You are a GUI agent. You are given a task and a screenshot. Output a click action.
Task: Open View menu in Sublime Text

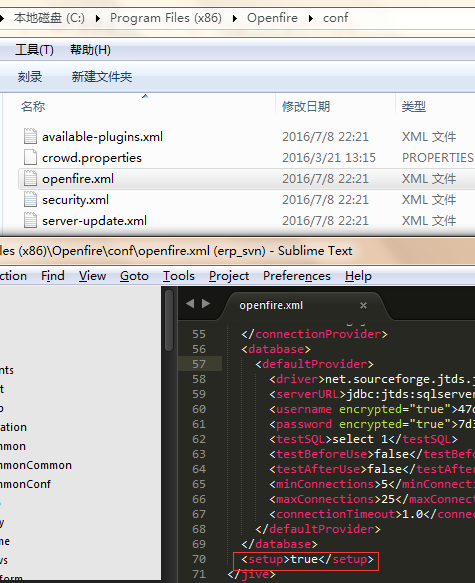pos(92,276)
